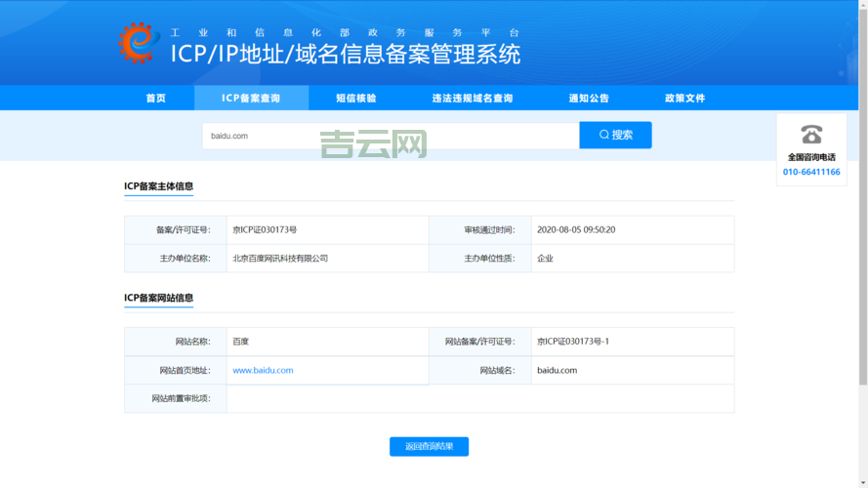The image size is (868, 488).
Task: Select site license 京ICP证030173号-1
Action: click(x=573, y=342)
